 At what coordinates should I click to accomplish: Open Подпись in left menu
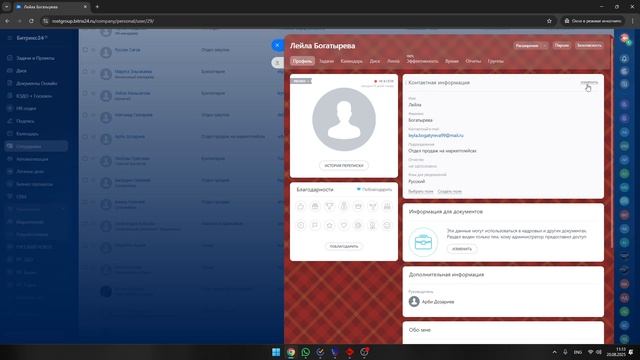click(x=25, y=121)
